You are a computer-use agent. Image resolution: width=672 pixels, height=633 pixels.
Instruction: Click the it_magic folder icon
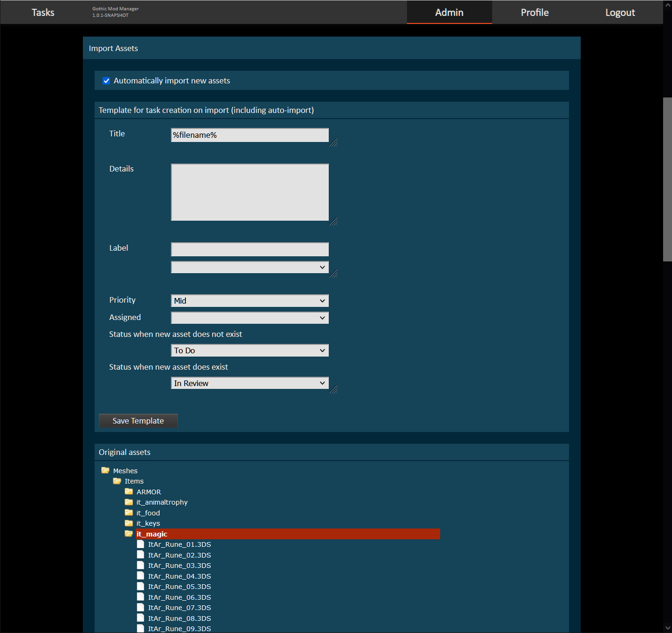pos(129,534)
